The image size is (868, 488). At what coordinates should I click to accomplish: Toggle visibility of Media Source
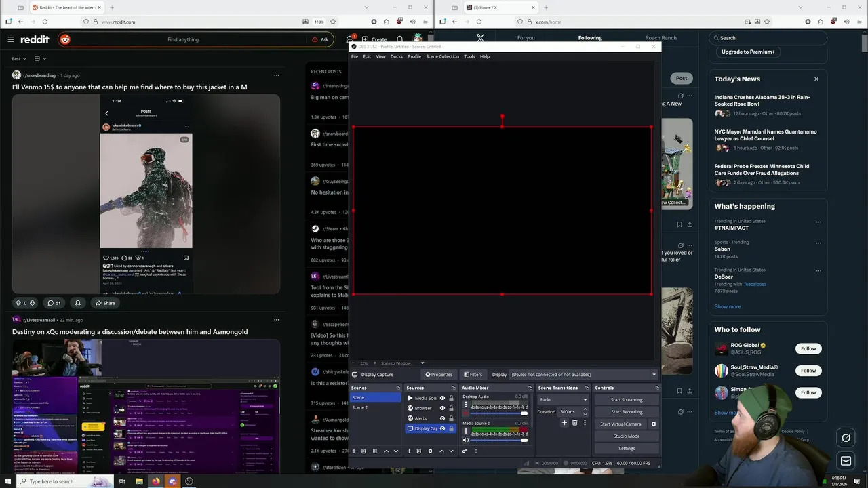[442, 398]
